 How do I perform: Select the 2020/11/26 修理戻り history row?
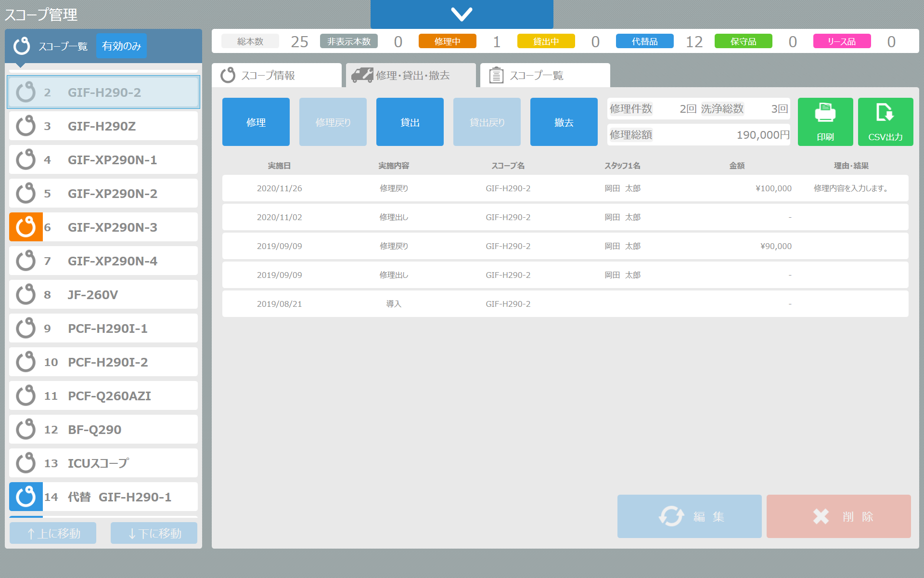pyautogui.click(x=565, y=188)
